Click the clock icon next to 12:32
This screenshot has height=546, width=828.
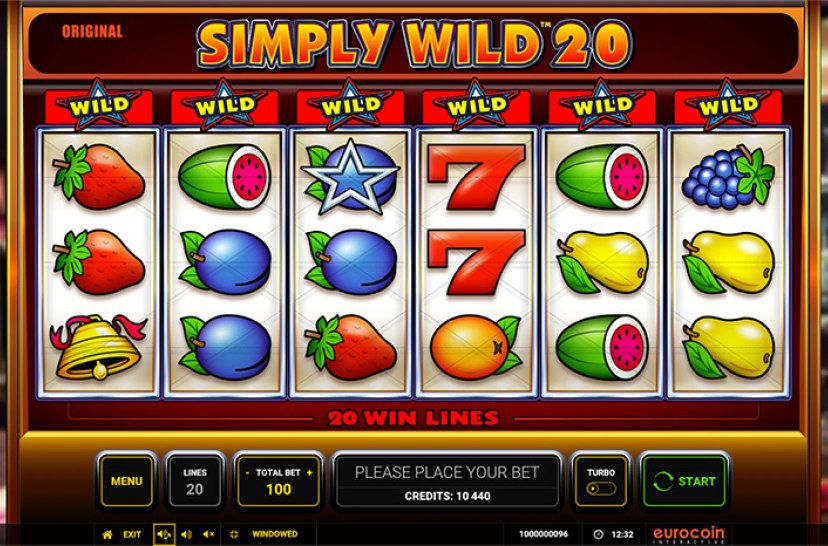(598, 534)
